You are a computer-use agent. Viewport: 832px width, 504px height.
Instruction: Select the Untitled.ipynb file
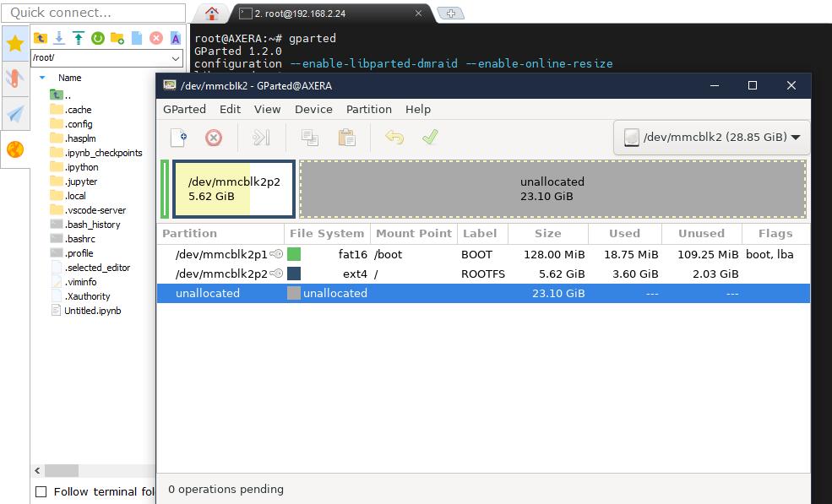(86, 311)
